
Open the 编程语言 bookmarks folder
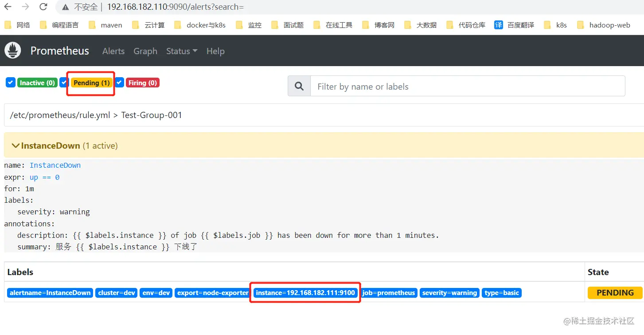(x=59, y=25)
